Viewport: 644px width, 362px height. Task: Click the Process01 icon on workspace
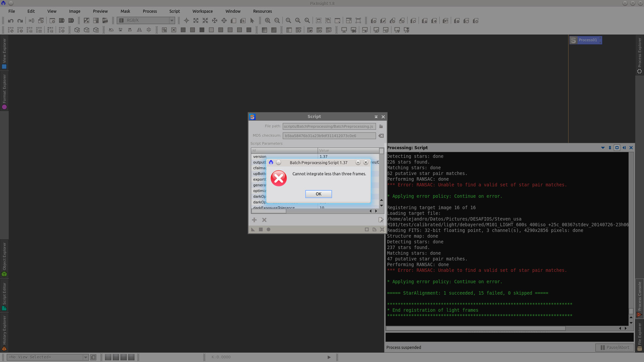(x=585, y=40)
